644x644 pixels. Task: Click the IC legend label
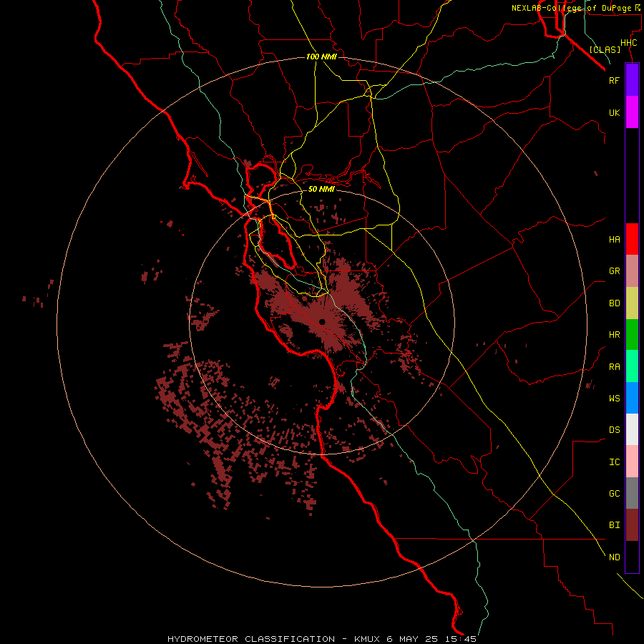pyautogui.click(x=614, y=462)
